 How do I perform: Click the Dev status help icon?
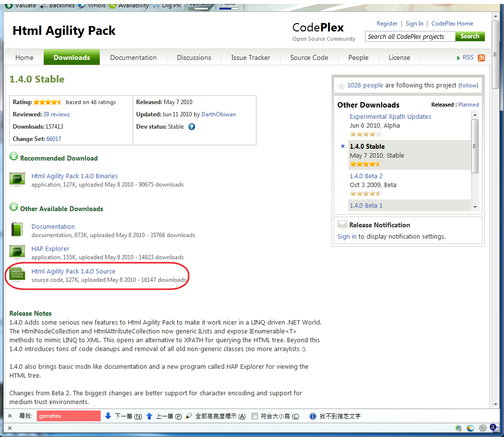192,127
